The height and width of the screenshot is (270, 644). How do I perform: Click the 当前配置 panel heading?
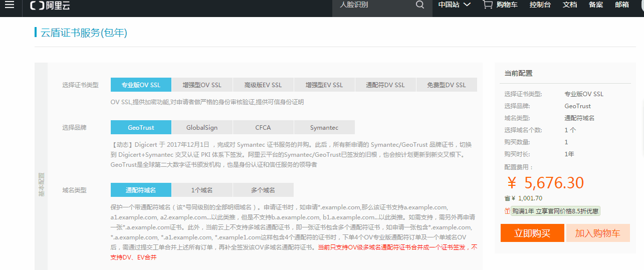(518, 73)
